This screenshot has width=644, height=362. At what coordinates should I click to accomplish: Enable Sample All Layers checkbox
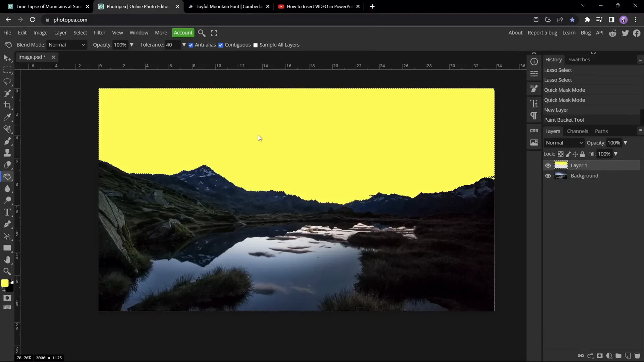click(x=256, y=45)
